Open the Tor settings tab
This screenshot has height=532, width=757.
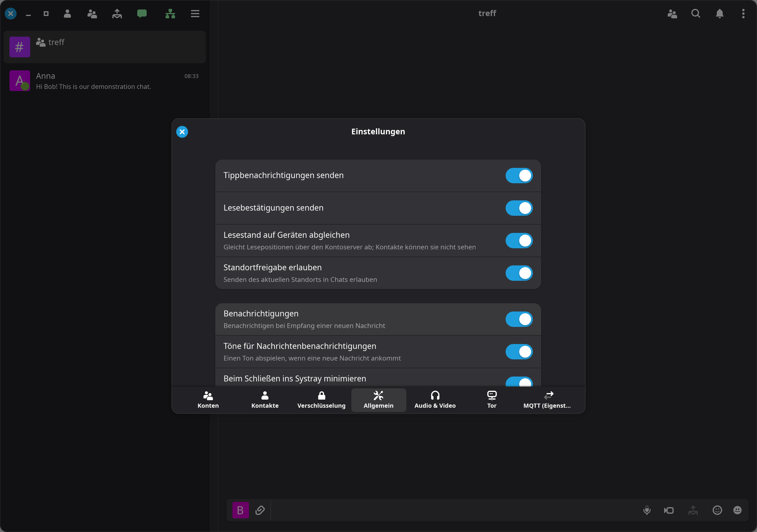(x=491, y=400)
